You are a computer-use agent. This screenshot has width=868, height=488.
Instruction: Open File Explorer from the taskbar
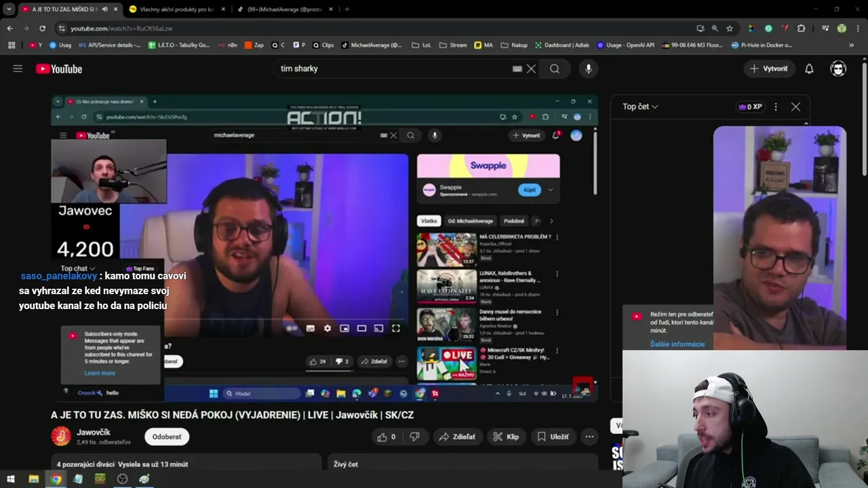click(33, 479)
